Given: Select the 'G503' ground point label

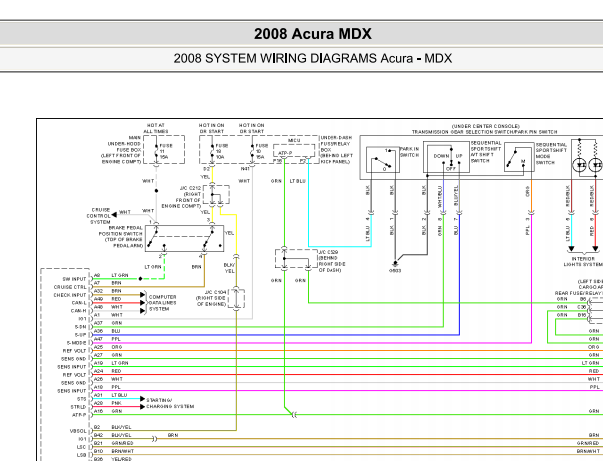Looking at the screenshot, I should pos(395,270).
